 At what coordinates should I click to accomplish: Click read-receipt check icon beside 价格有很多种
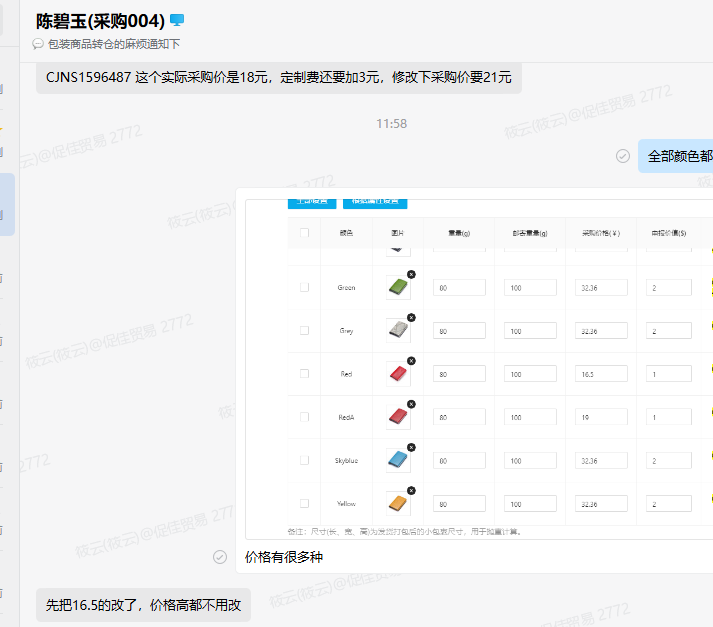[220, 557]
